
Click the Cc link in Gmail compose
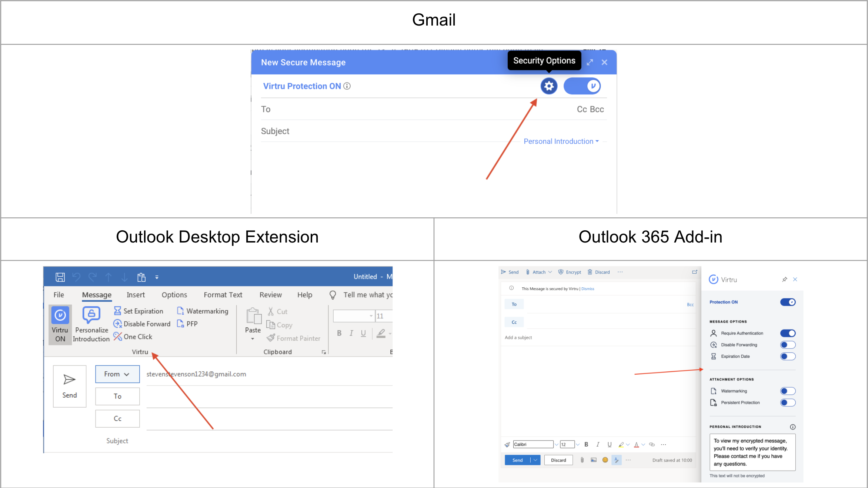pos(582,109)
